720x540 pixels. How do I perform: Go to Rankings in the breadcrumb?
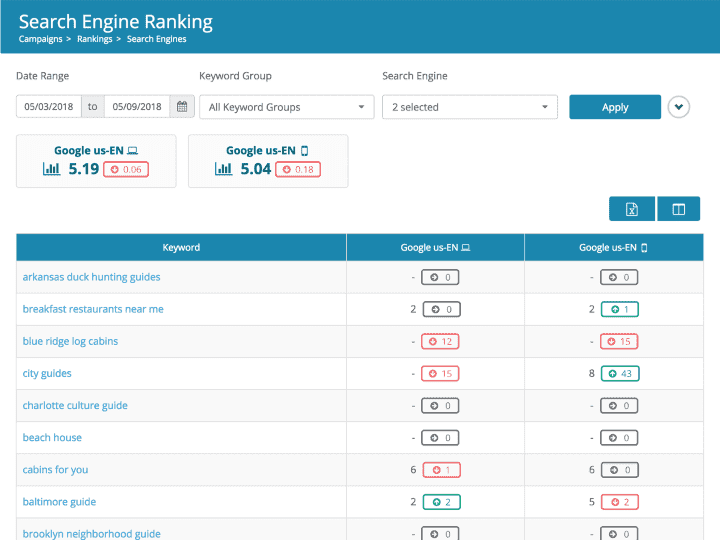click(95, 39)
